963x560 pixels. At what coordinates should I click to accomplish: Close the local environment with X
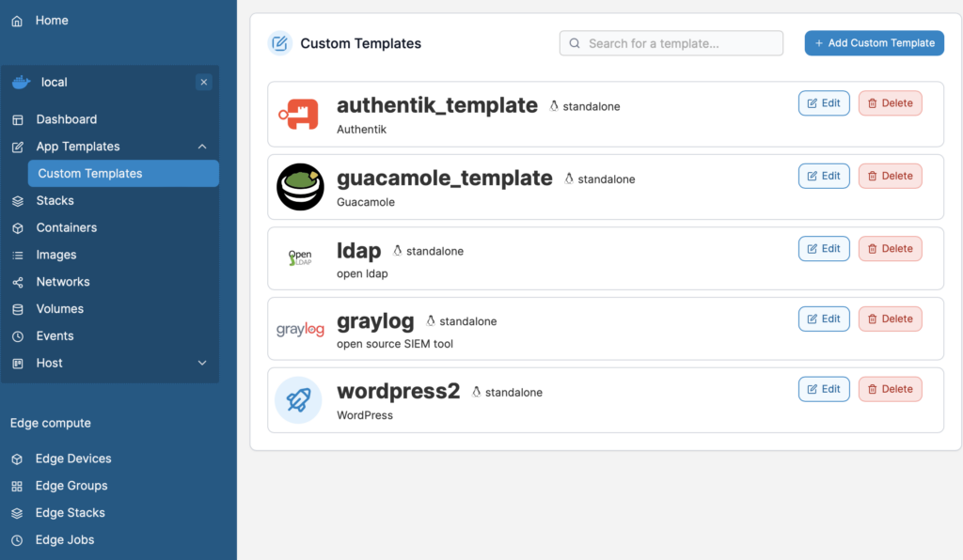pos(204,82)
